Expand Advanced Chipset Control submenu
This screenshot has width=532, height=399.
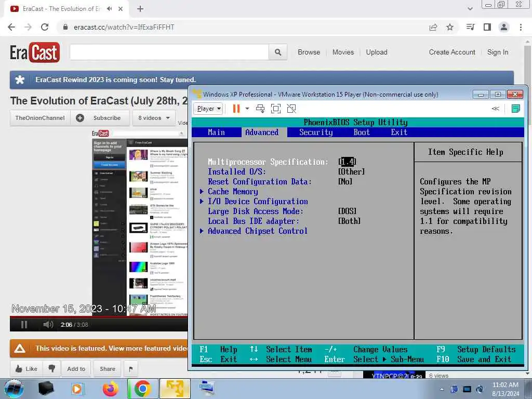pyautogui.click(x=258, y=231)
